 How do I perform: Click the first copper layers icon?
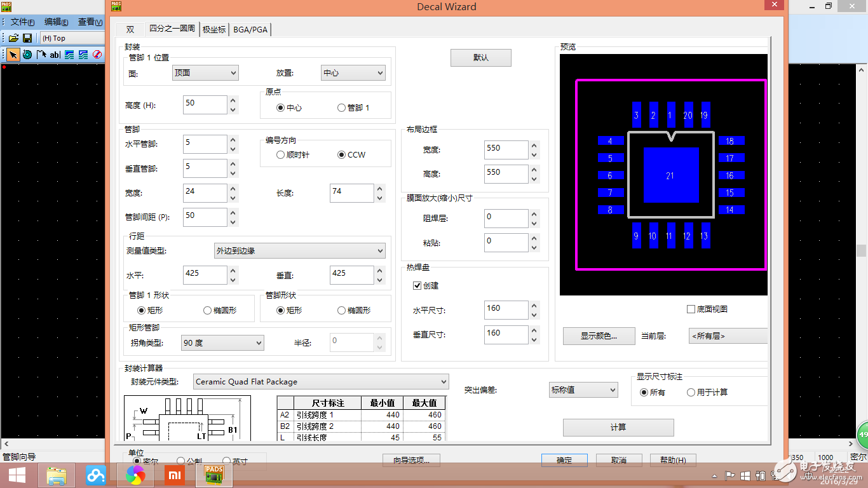coord(69,55)
